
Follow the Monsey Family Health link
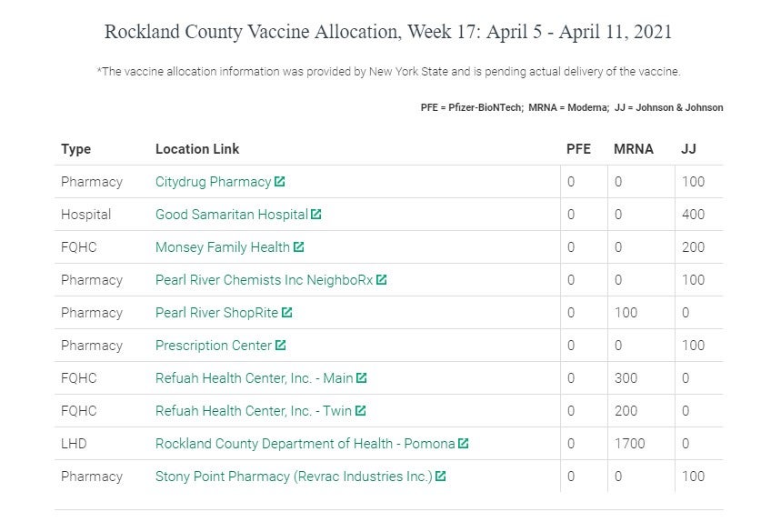coord(223,247)
